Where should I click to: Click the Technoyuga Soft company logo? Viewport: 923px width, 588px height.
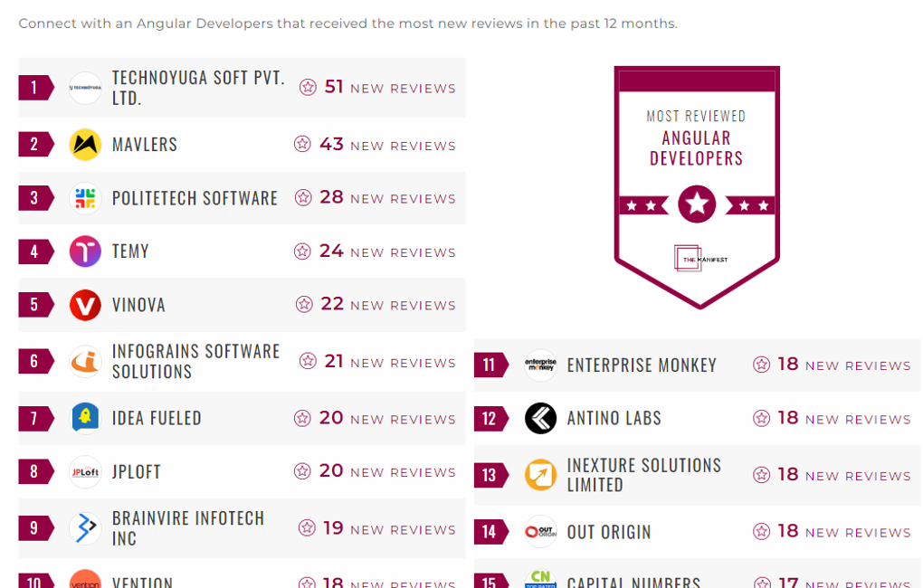pyautogui.click(x=85, y=88)
